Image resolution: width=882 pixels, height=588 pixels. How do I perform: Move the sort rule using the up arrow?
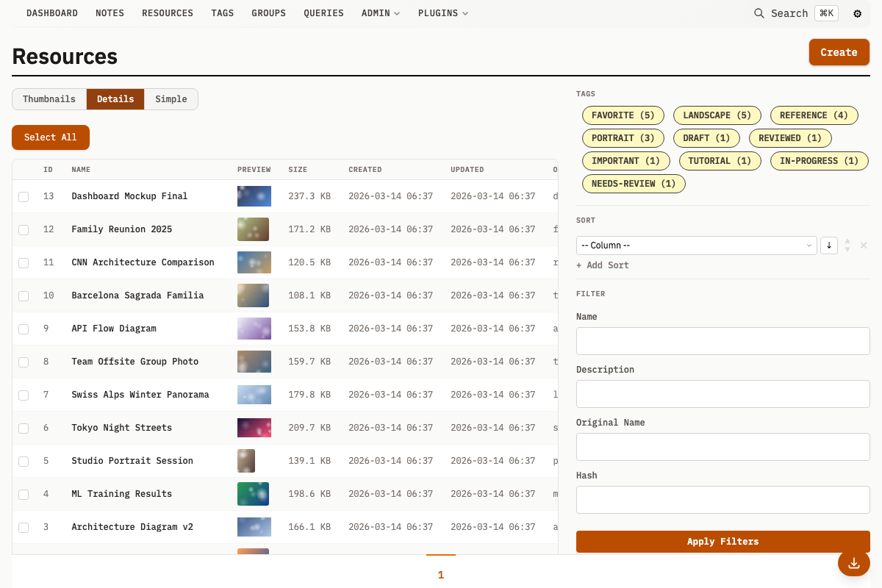coord(848,241)
